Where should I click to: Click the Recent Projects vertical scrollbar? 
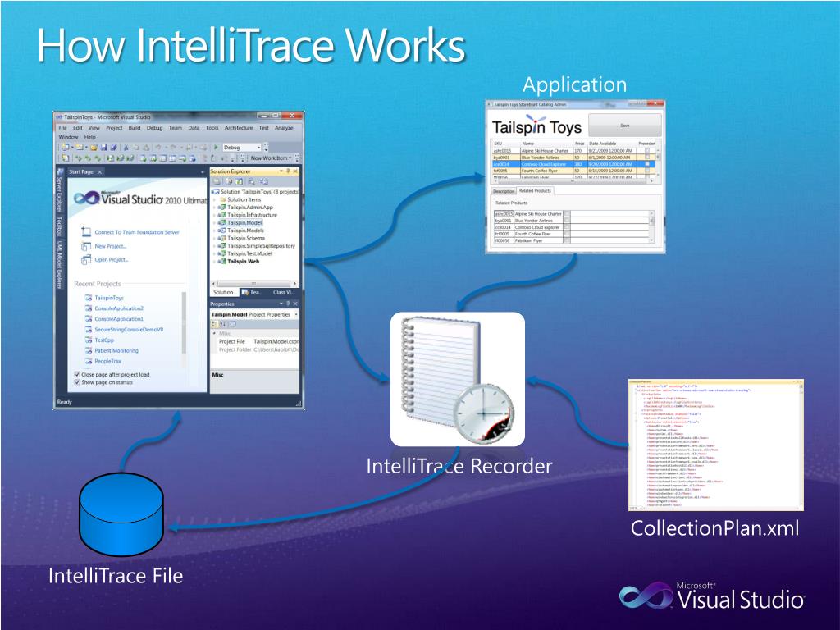point(184,330)
